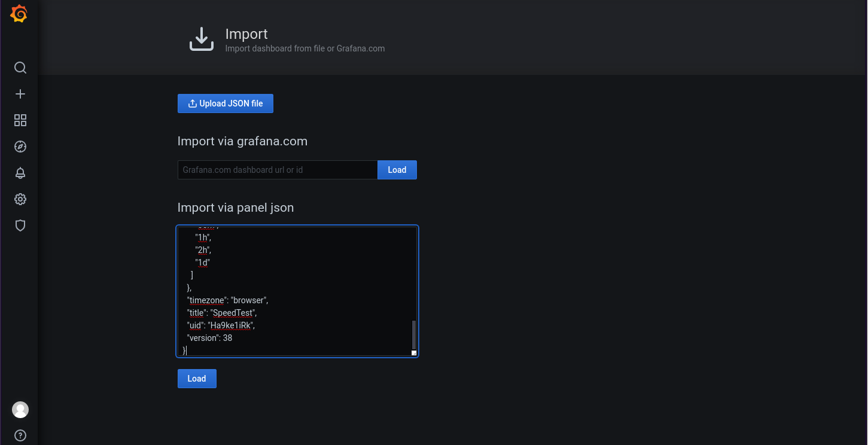Click Load button next to grafana.com field
Viewport: 868px width, 445px height.
(x=397, y=170)
